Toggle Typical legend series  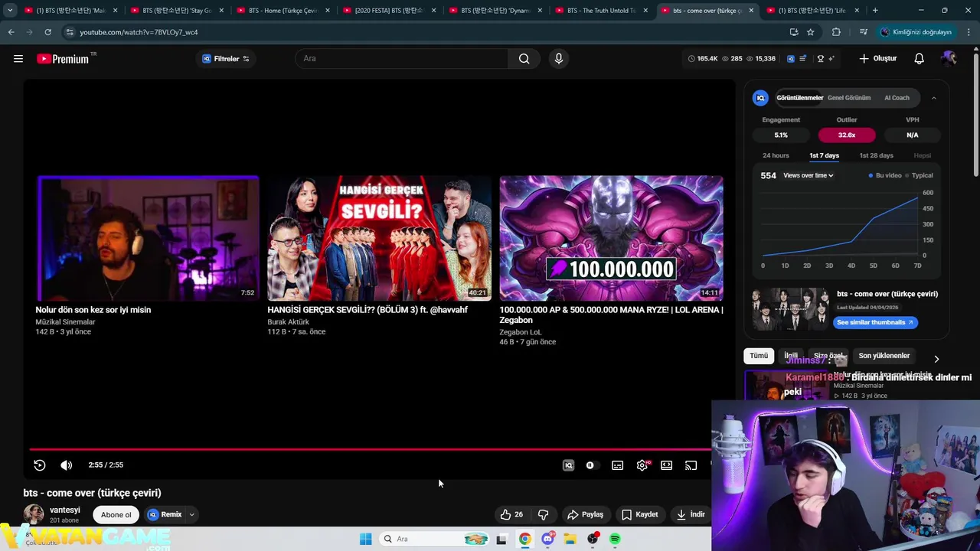click(x=920, y=175)
